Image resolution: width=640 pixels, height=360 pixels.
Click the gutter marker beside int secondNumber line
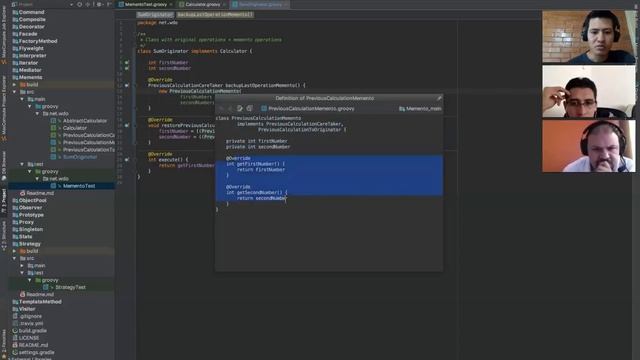coord(127,69)
